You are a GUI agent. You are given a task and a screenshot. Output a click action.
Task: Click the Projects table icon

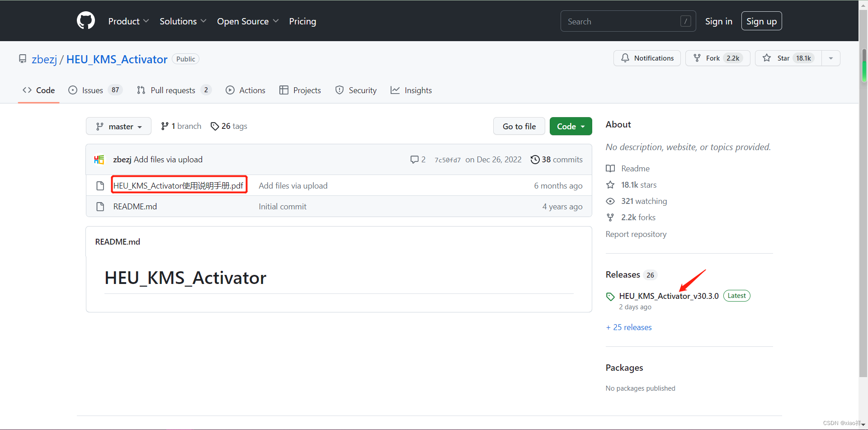pyautogui.click(x=284, y=90)
